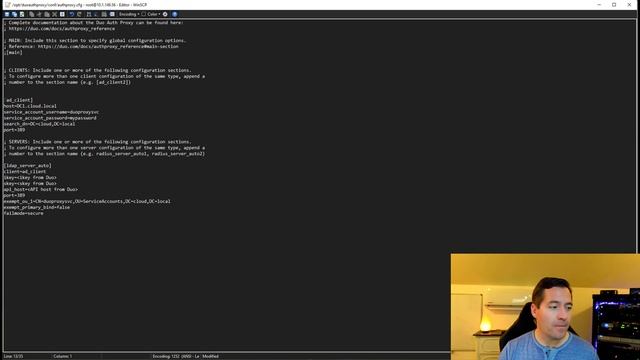Click the Redo arrow icon
Image resolution: width=640 pixels, height=360 pixels.
[79, 14]
